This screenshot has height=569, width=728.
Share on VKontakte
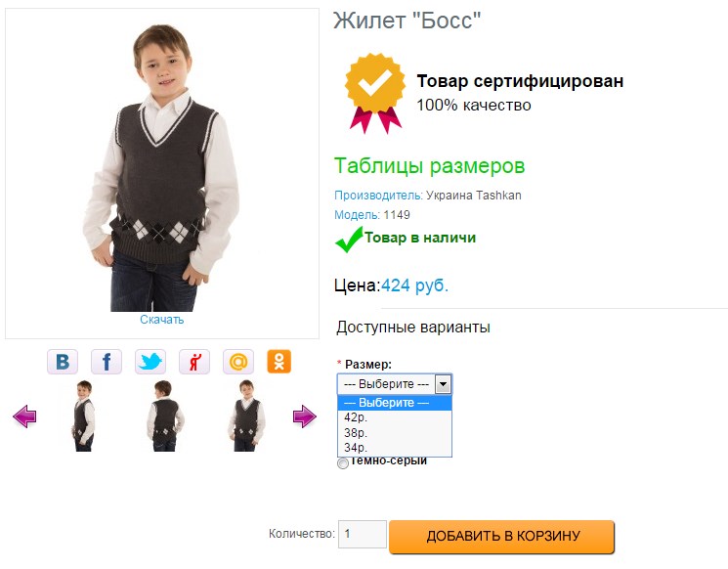coord(63,362)
